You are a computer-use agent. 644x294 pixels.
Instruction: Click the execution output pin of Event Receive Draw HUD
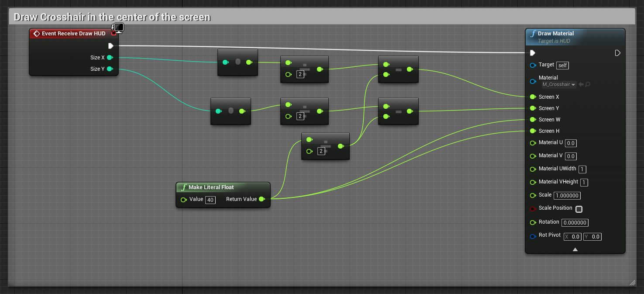[111, 46]
